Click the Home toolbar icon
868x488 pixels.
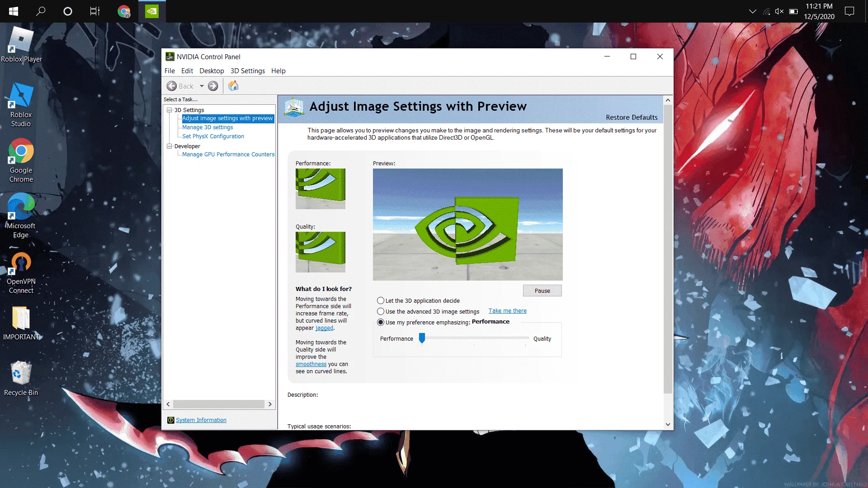pos(233,86)
